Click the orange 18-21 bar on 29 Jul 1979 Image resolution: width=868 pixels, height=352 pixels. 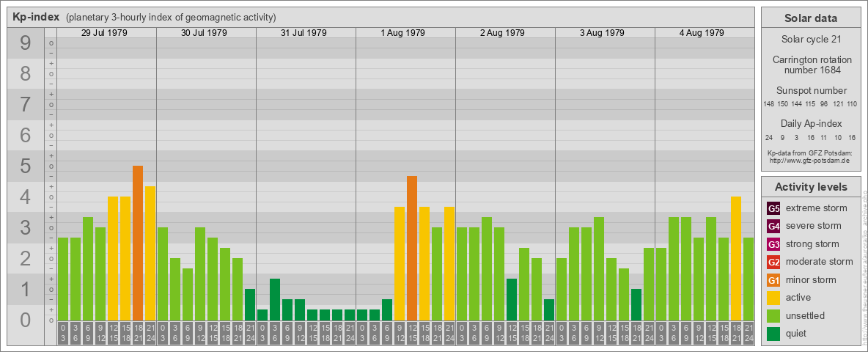pyautogui.click(x=138, y=243)
